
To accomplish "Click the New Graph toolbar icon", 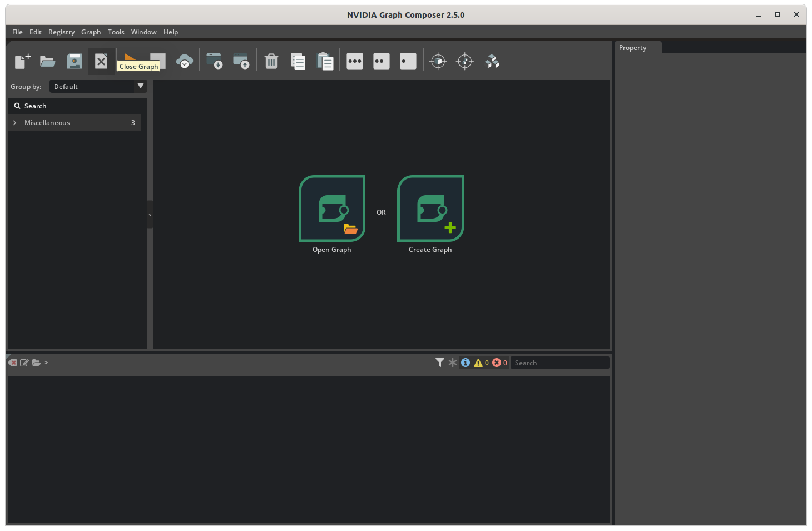I will [22, 61].
